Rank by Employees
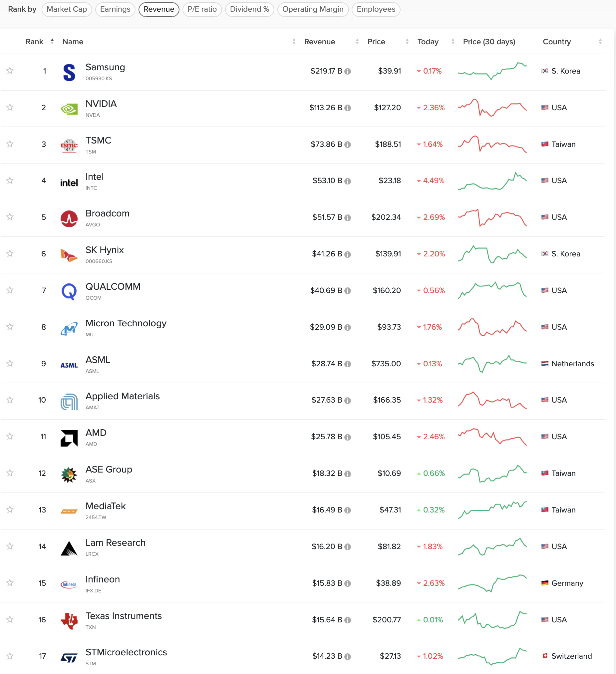The height and width of the screenshot is (674, 616). click(376, 9)
